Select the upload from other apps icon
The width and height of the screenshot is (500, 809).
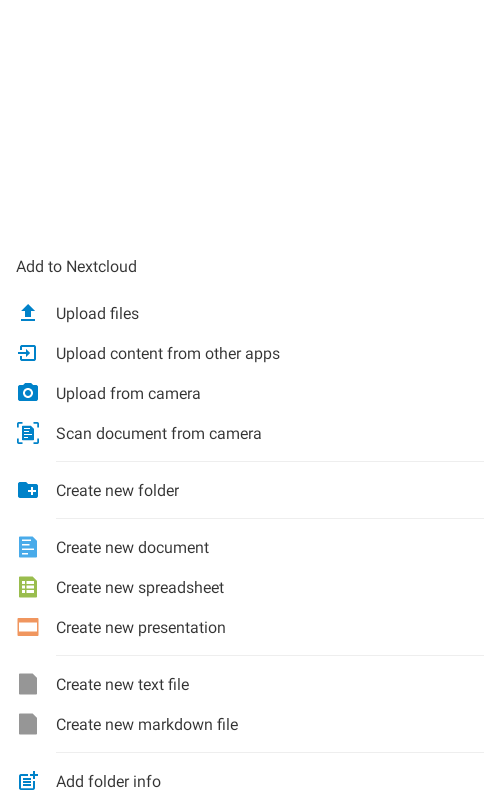28,353
